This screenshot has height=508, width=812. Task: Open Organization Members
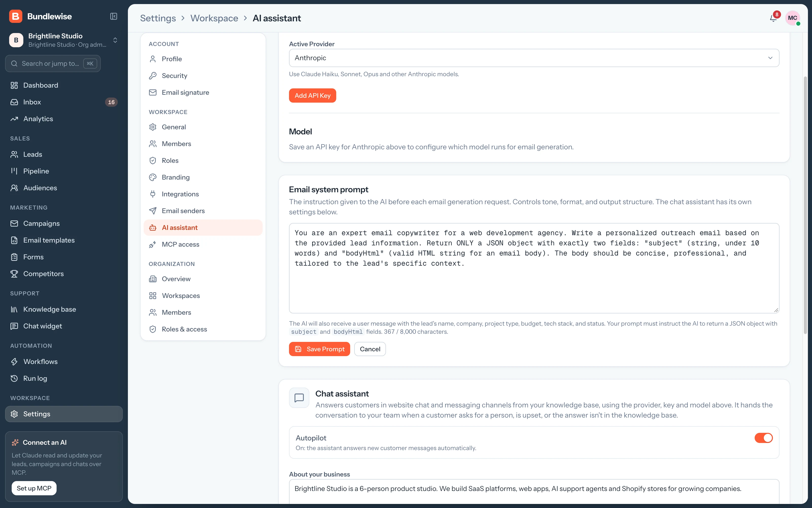(203, 312)
